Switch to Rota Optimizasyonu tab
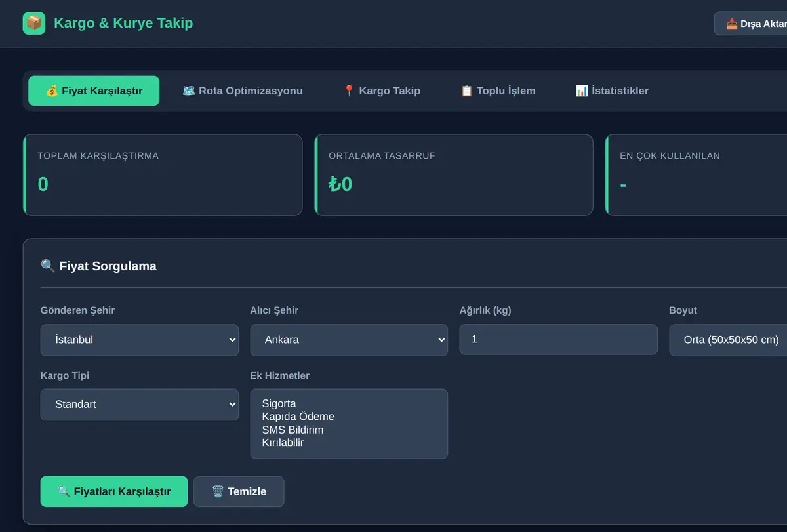The width and height of the screenshot is (787, 532). [243, 91]
